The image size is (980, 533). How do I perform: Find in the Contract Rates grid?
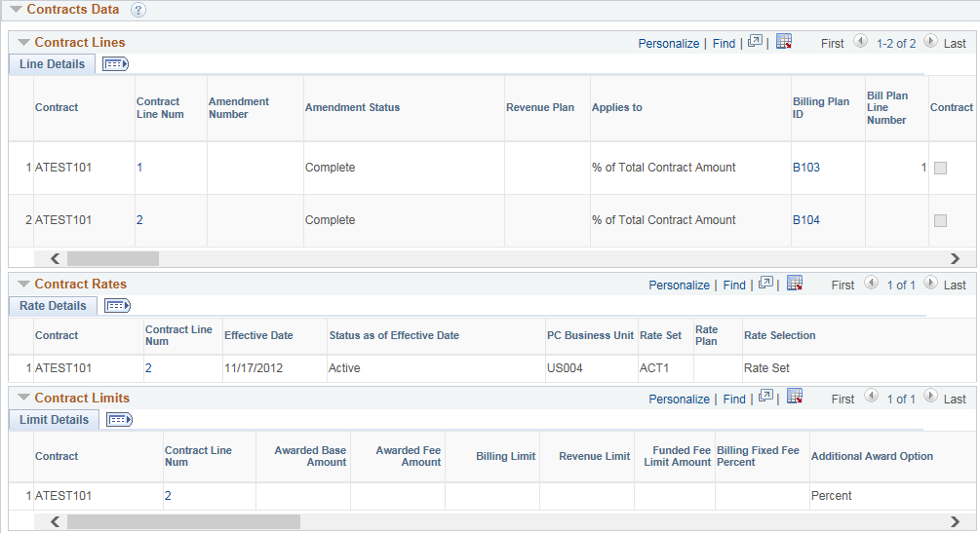(734, 285)
